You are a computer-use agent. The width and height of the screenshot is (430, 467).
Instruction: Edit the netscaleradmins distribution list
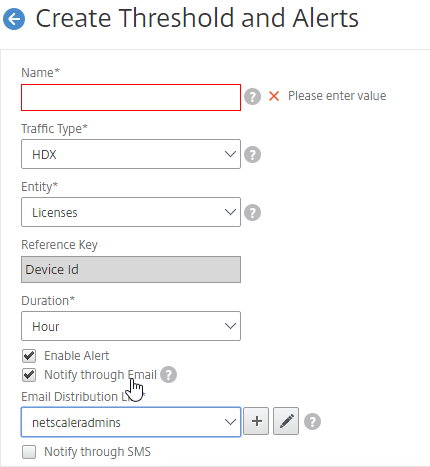286,421
